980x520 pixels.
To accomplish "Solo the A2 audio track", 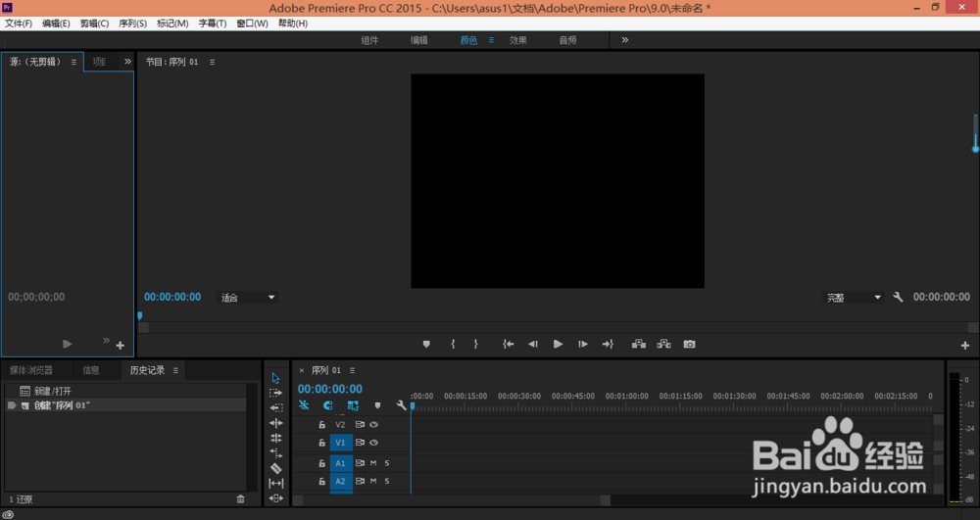I will 387,481.
